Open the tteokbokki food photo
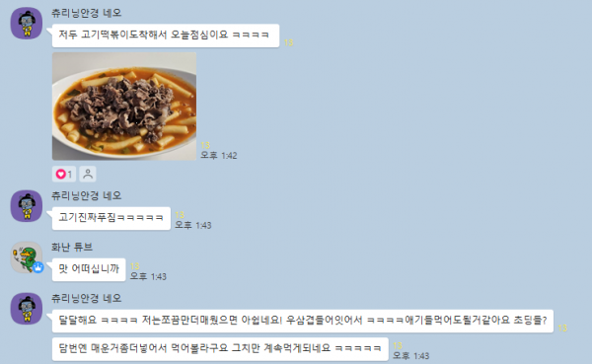 pyautogui.click(x=124, y=107)
